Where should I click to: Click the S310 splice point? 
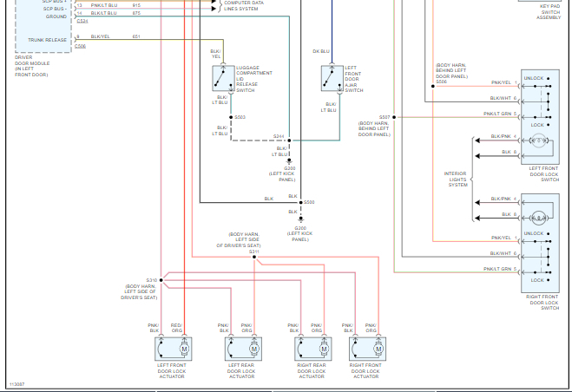(161, 280)
